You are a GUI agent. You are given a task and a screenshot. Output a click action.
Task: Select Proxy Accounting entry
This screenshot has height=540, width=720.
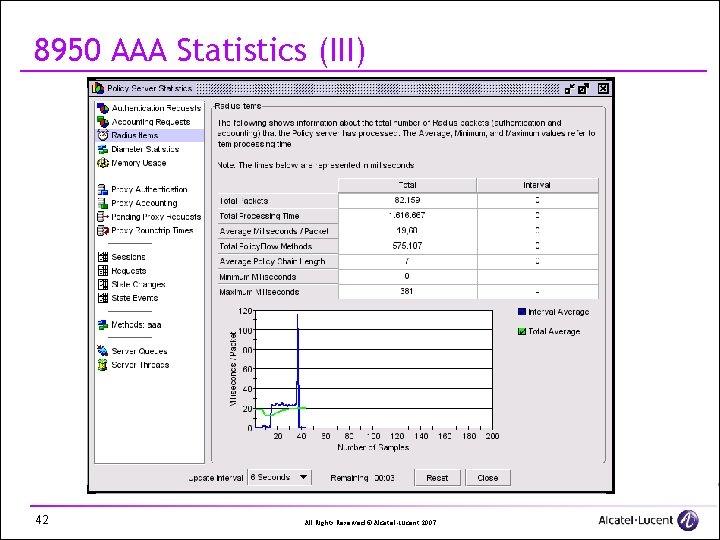click(x=144, y=203)
